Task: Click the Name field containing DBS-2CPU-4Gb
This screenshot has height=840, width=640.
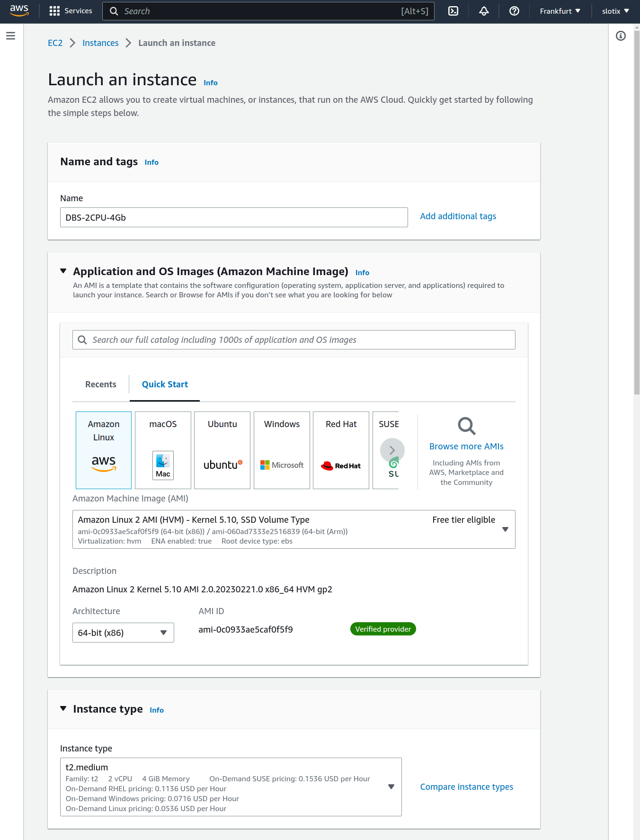Action: [234, 217]
